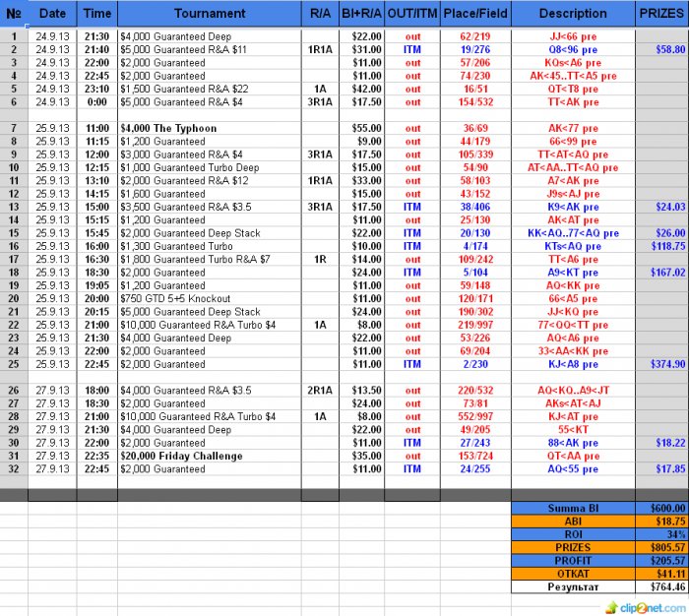Click the prize value $374.90
Screen dimensions: 689x616
pos(661,364)
